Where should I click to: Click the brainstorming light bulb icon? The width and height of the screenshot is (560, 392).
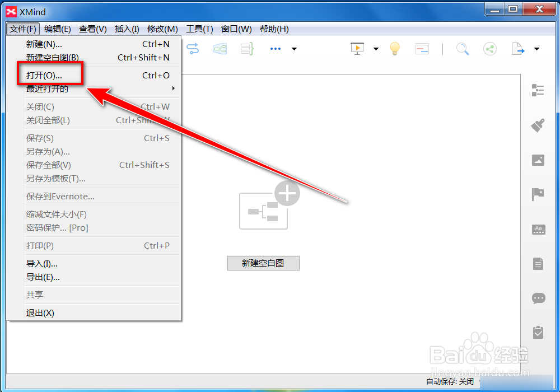[x=395, y=49]
